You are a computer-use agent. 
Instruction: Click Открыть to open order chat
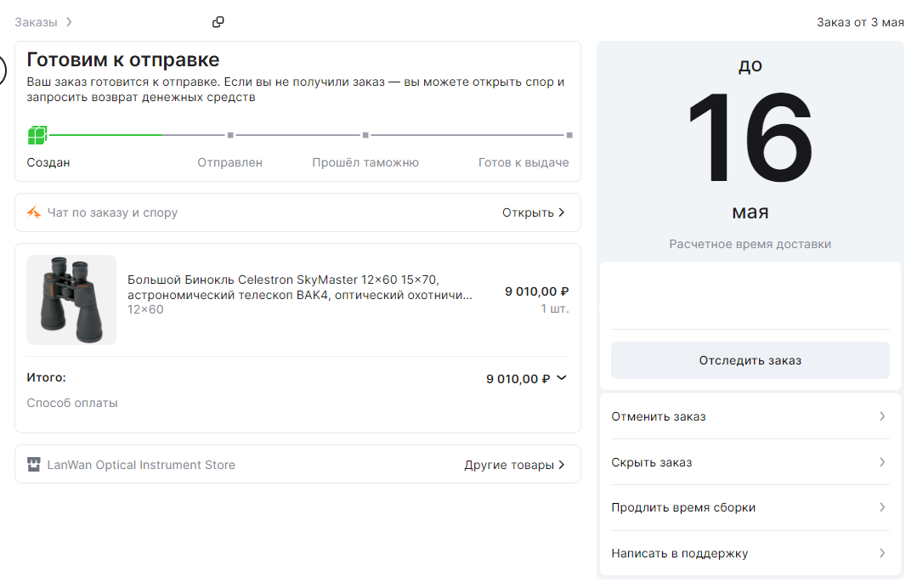[534, 212]
